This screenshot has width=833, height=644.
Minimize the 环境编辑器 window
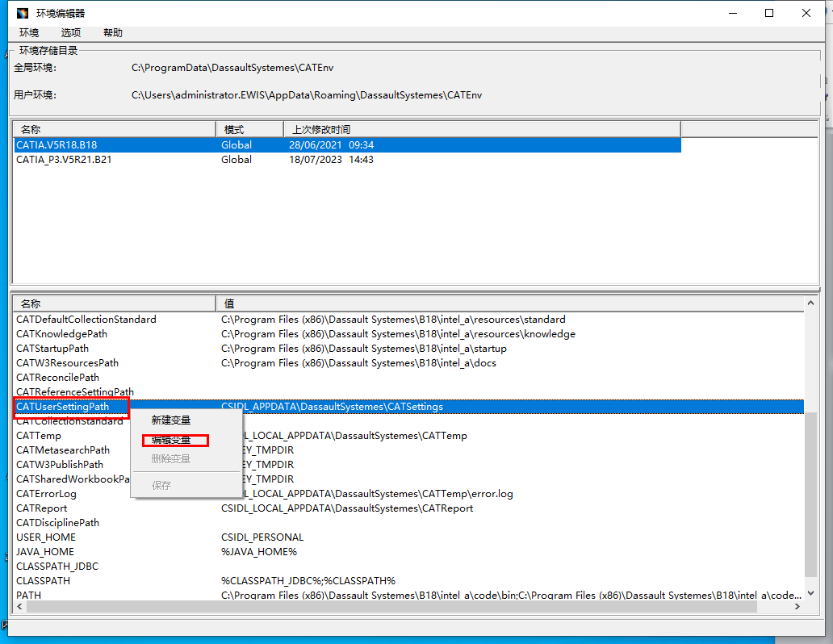pos(733,13)
